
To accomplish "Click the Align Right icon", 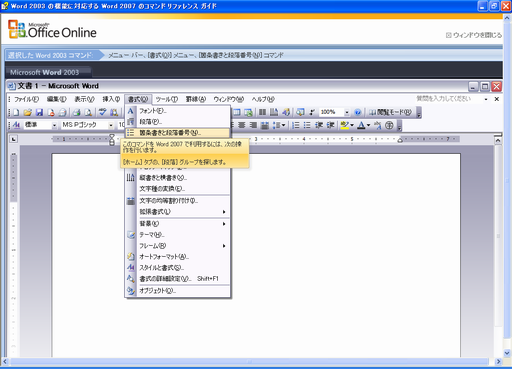I will pos(253,125).
